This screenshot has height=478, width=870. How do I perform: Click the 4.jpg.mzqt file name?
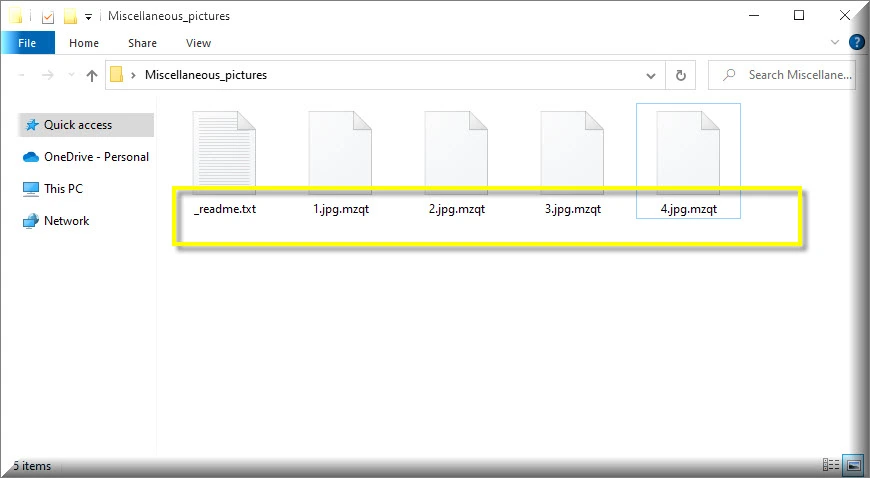(x=689, y=209)
